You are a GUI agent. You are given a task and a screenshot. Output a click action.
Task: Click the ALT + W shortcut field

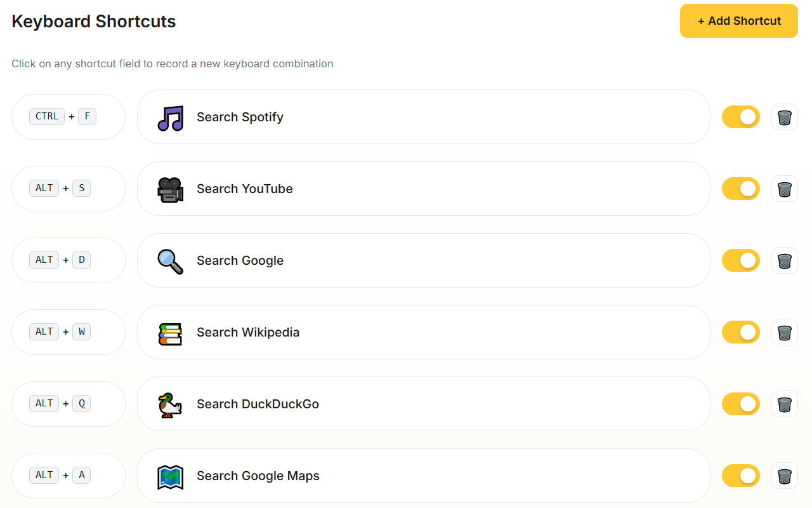[x=69, y=332]
